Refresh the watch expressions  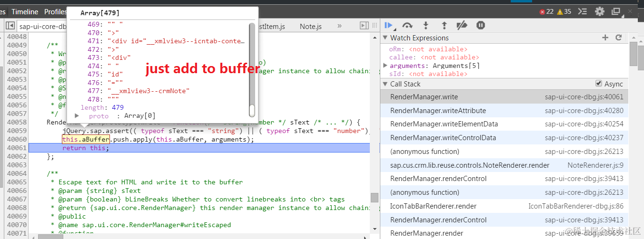point(619,38)
